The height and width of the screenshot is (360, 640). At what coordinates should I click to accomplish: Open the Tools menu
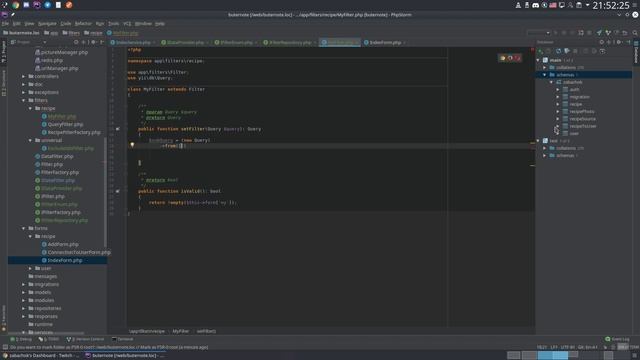[113, 24]
